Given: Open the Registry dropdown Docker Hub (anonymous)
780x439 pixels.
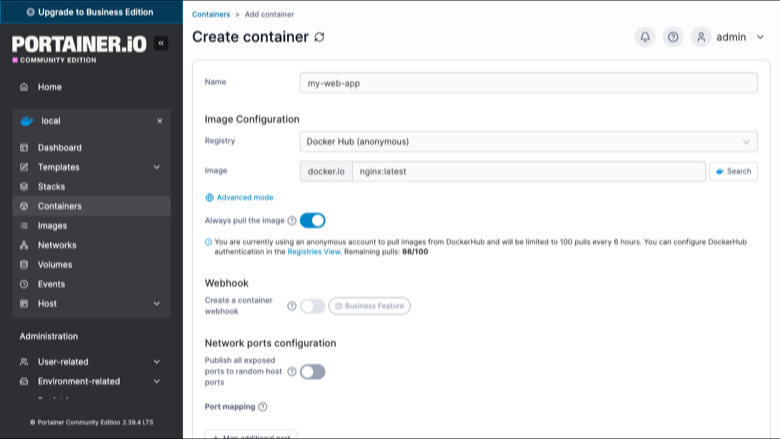Looking at the screenshot, I should 528,142.
